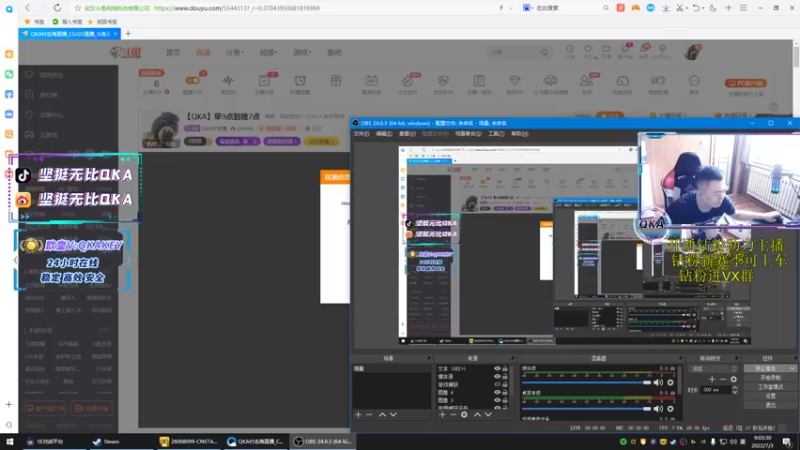Expand Douyu 分类 navigation dropdown

[235, 52]
